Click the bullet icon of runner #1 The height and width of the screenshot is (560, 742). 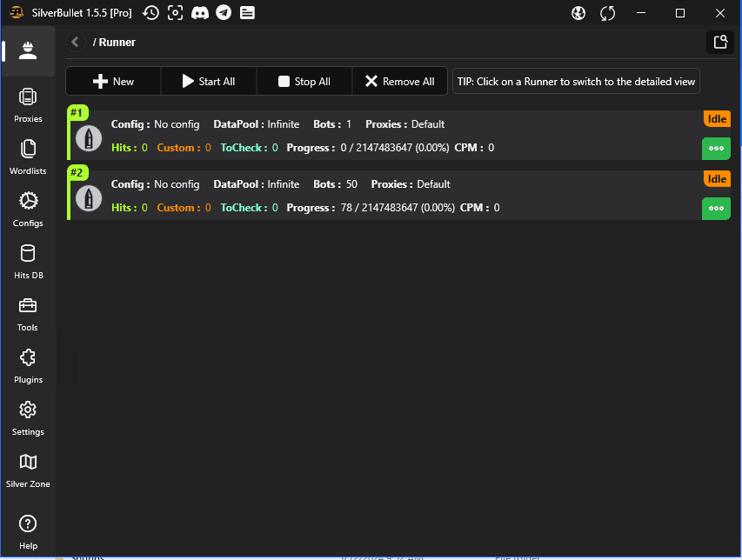tap(89, 138)
